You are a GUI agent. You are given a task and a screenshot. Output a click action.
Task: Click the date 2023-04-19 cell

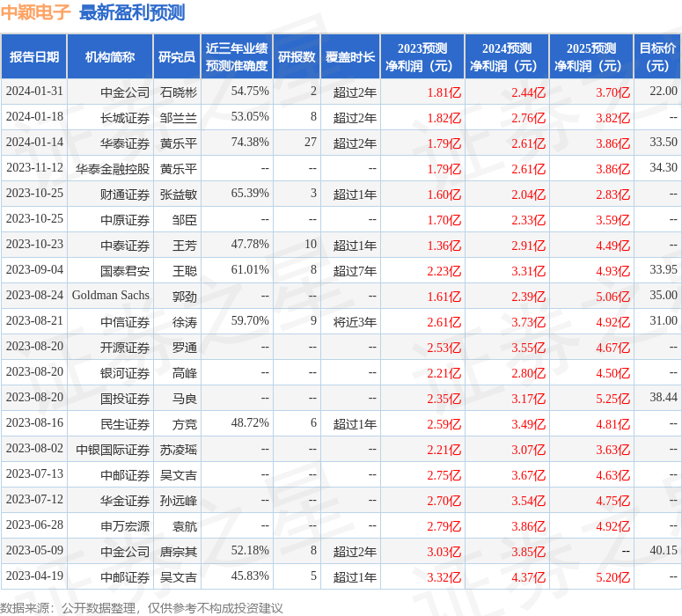coord(34,576)
